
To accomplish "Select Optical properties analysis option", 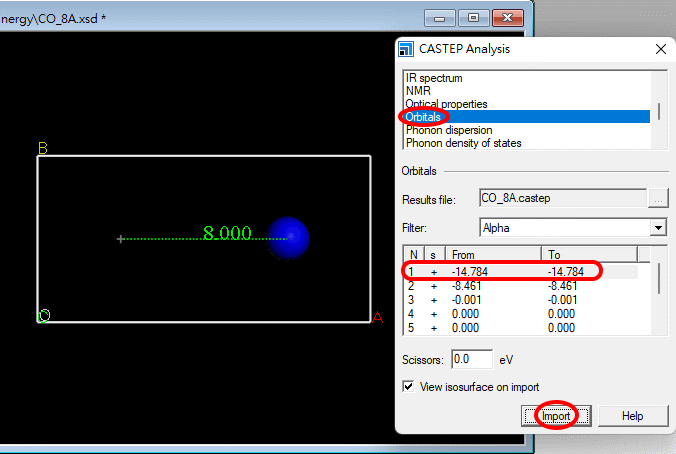I will [446, 104].
